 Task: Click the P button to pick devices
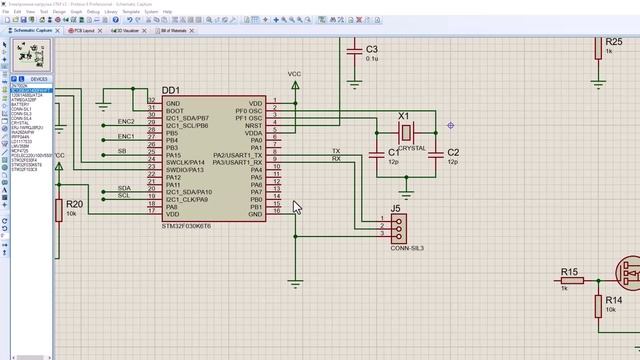(14, 79)
